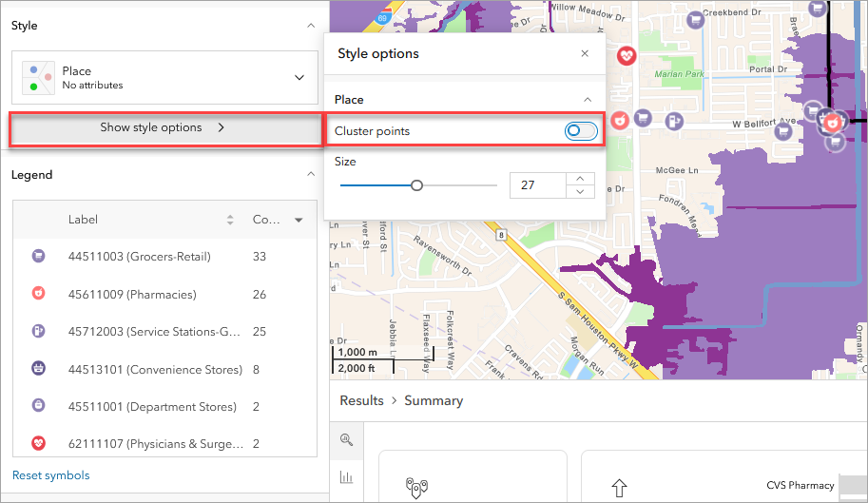Click the Grocers-Retail legend symbol
Image resolution: width=868 pixels, height=503 pixels.
pos(39,257)
